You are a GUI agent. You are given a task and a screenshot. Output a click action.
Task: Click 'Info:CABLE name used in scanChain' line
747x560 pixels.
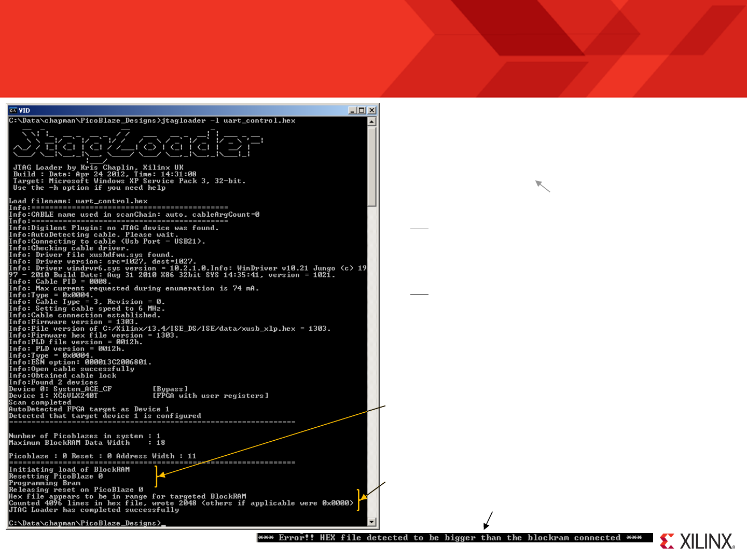pyautogui.click(x=134, y=215)
